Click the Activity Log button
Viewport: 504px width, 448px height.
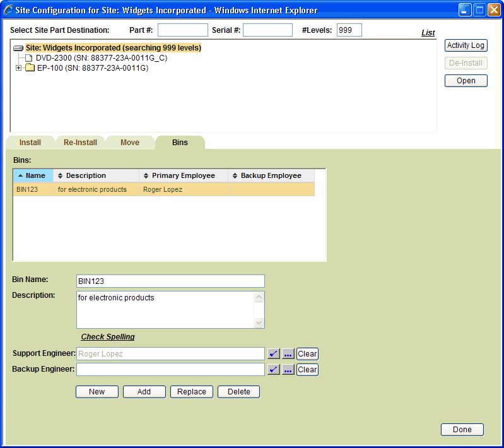tap(466, 45)
